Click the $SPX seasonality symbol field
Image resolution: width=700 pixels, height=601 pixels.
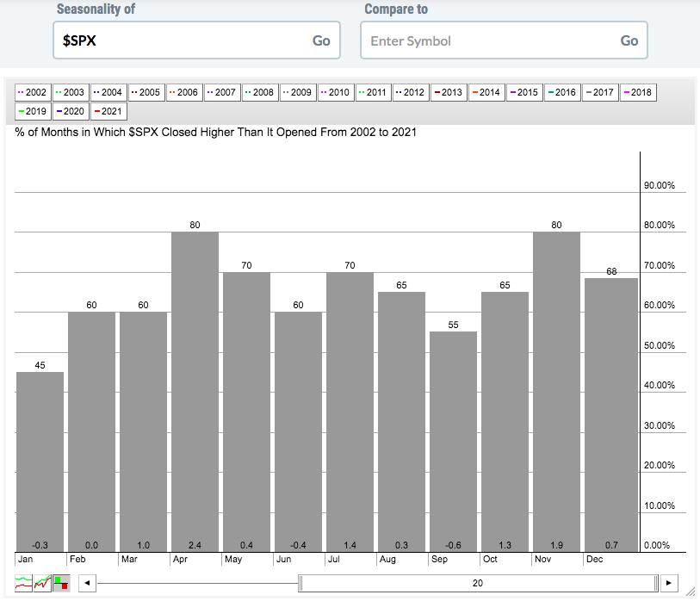(180, 40)
